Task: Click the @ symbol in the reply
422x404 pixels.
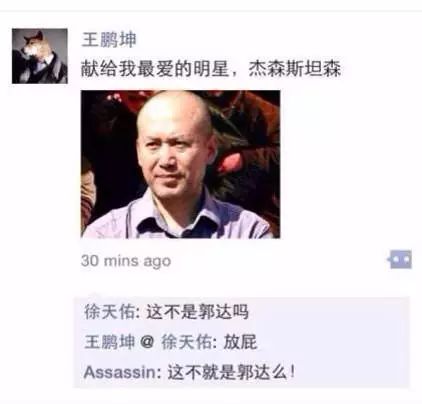Action: 147,342
